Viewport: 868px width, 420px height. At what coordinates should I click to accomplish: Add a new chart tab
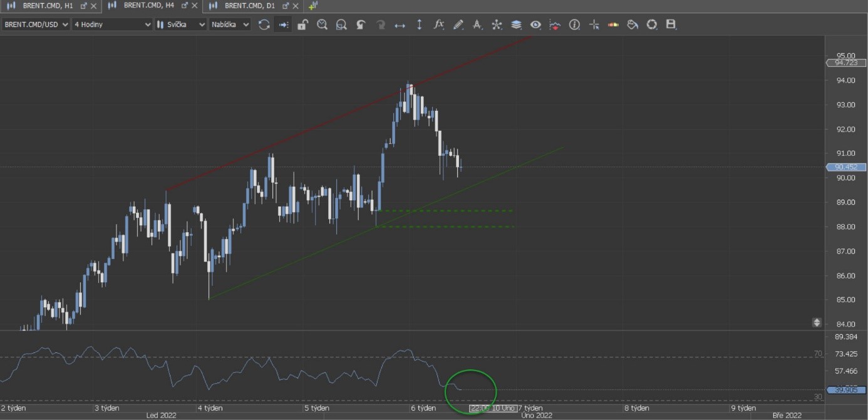313,6
